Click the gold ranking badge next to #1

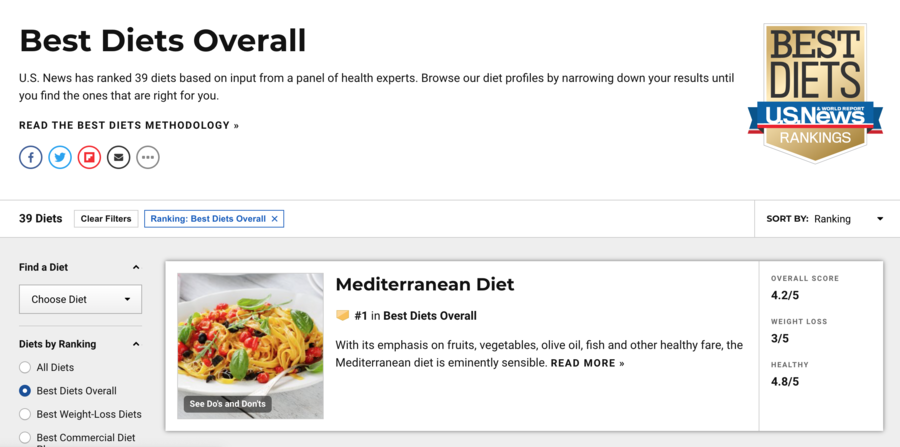click(343, 315)
